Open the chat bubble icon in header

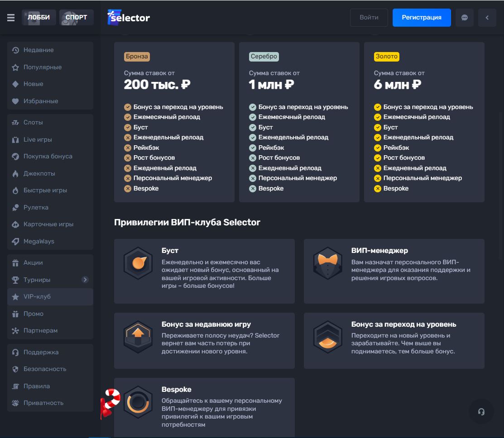[x=464, y=18]
